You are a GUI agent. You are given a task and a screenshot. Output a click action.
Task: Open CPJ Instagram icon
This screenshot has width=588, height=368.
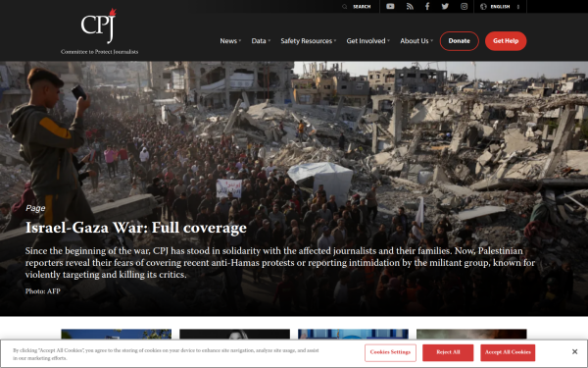click(464, 7)
